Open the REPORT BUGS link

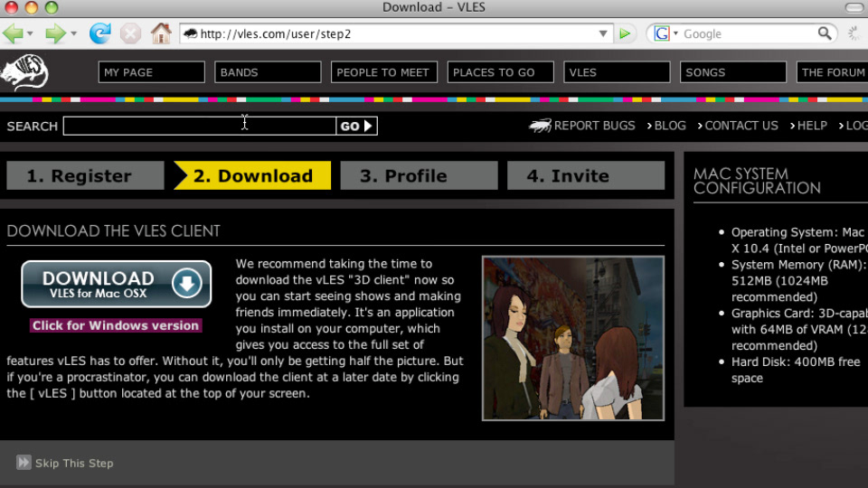(x=595, y=126)
